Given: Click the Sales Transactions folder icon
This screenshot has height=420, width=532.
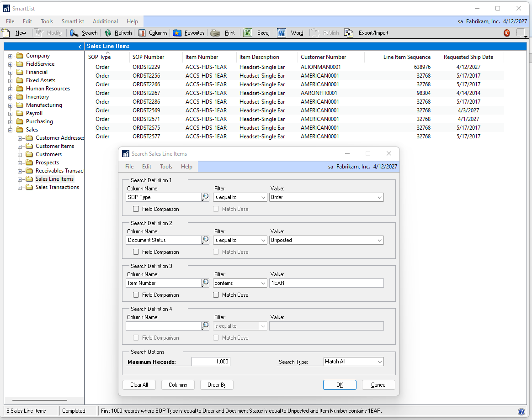Looking at the screenshot, I should (30, 187).
